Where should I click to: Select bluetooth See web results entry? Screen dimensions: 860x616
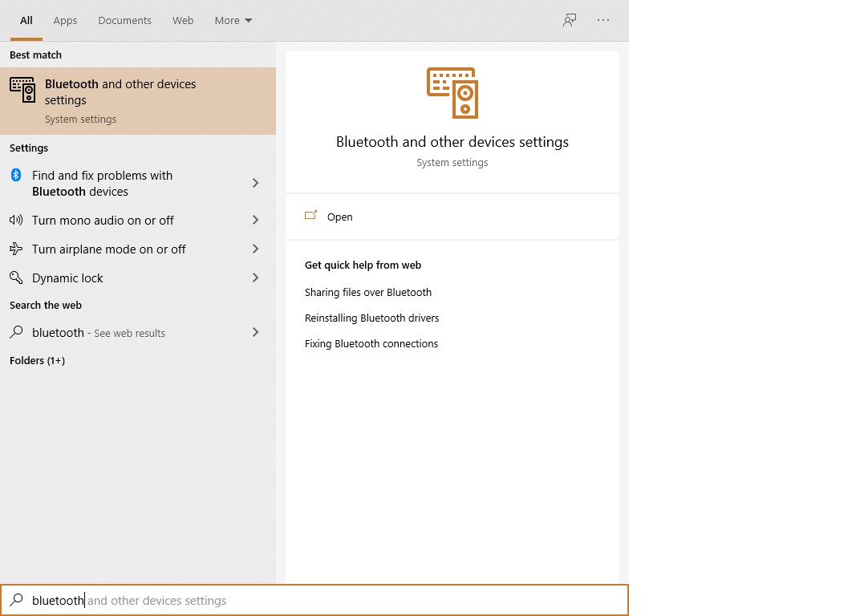click(138, 332)
